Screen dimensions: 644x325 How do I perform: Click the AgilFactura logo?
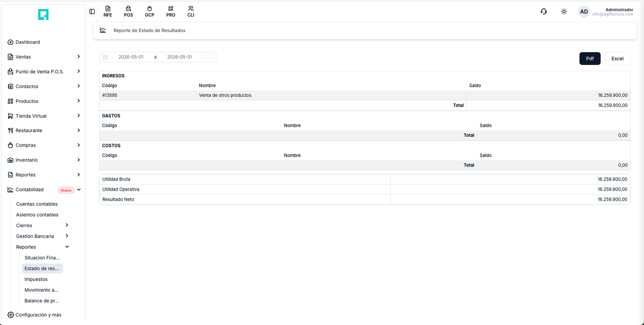click(43, 14)
